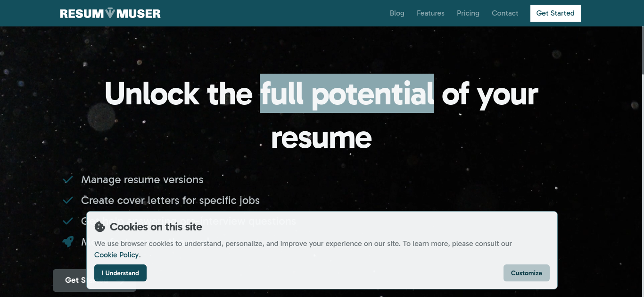The height and width of the screenshot is (297, 644).
Task: Go to the Features page
Action: pyautogui.click(x=430, y=13)
